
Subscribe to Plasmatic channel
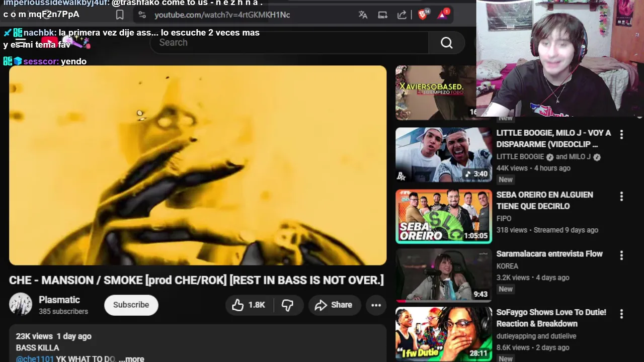(x=131, y=305)
